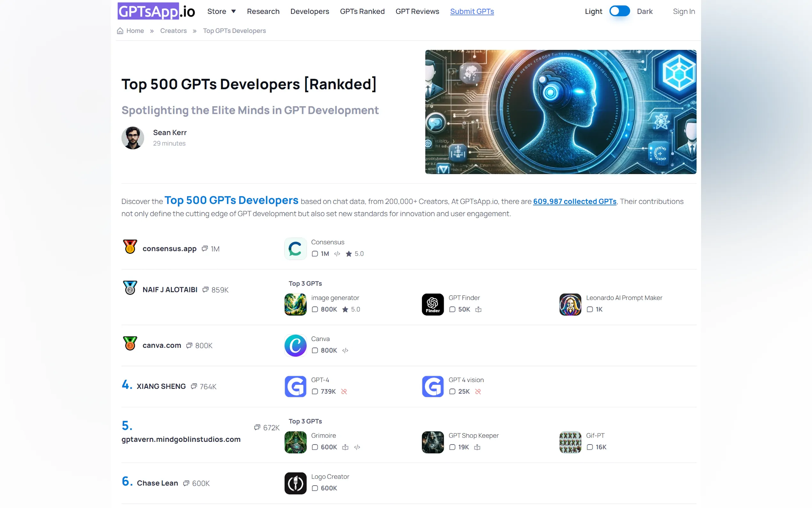Open the GPT Finder title
The width and height of the screenshot is (812, 508).
coord(464,298)
